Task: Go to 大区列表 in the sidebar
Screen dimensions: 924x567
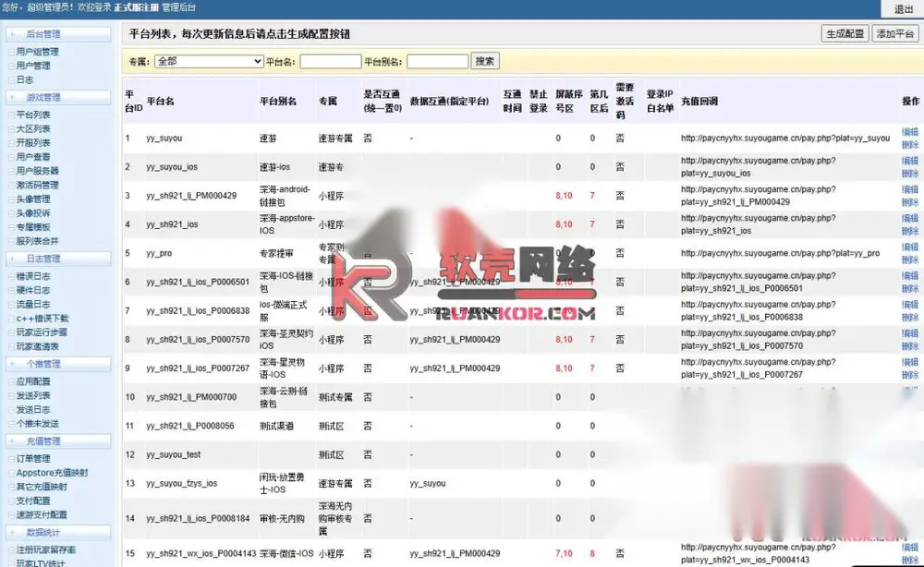Action: 33,129
